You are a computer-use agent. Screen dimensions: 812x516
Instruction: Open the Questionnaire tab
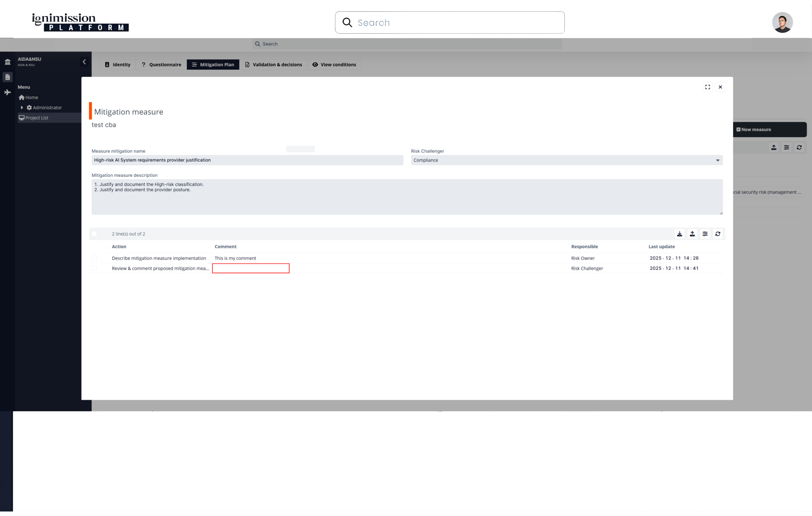point(161,65)
